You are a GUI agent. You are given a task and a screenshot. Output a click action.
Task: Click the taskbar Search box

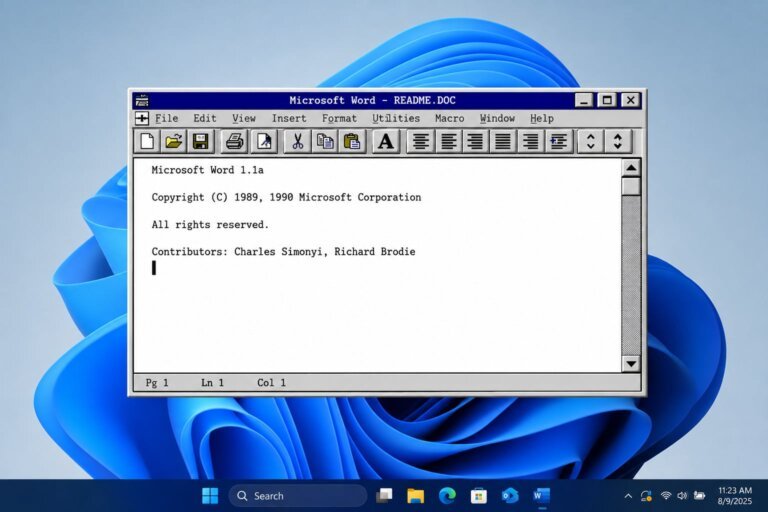[x=298, y=496]
